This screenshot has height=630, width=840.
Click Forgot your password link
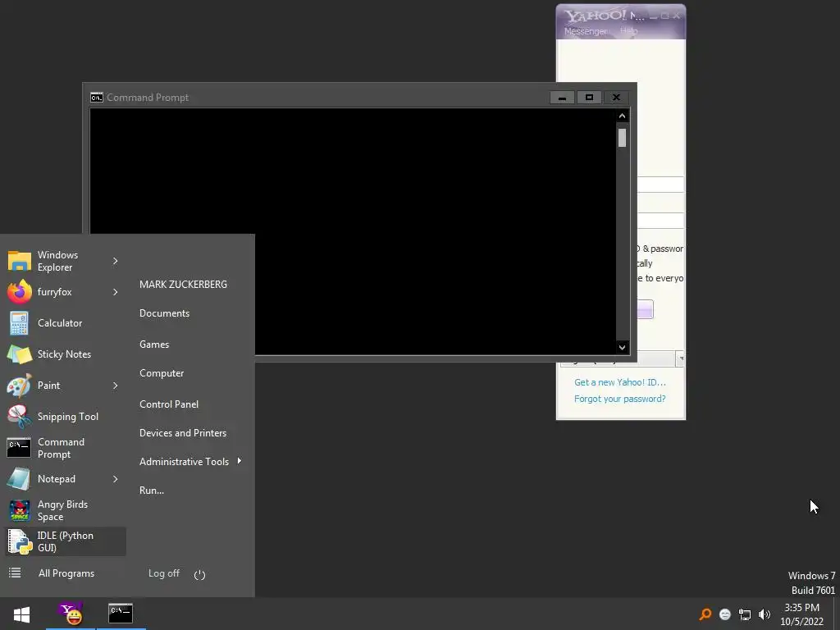(x=620, y=399)
